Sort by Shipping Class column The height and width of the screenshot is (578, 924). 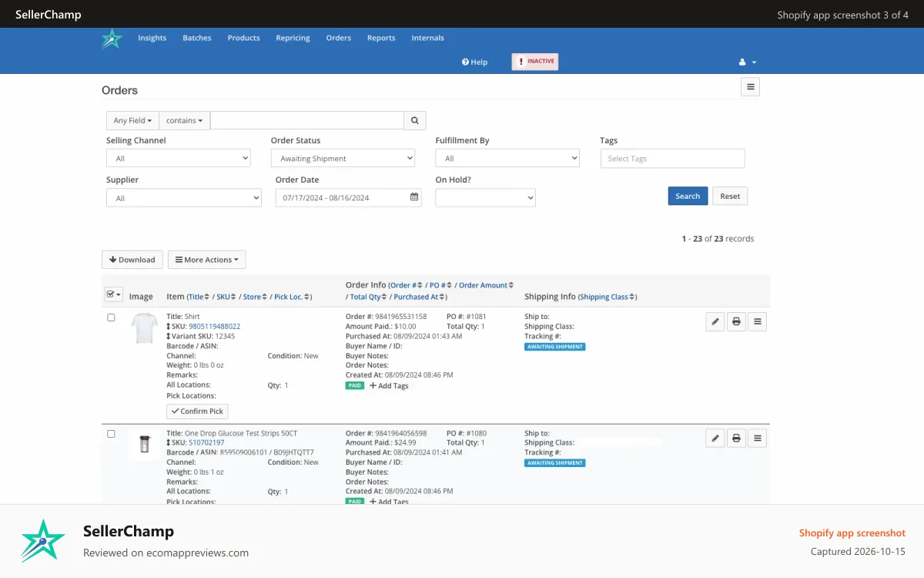607,297
